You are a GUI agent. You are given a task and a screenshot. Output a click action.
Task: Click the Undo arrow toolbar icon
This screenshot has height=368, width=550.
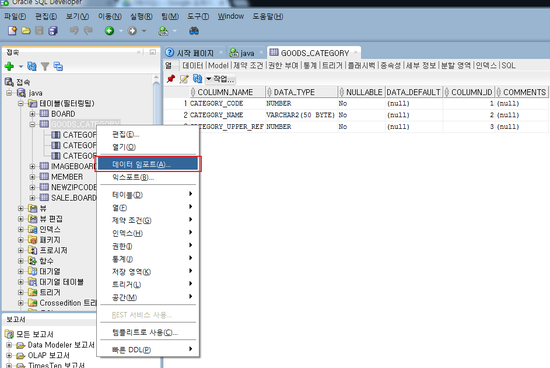click(74, 31)
